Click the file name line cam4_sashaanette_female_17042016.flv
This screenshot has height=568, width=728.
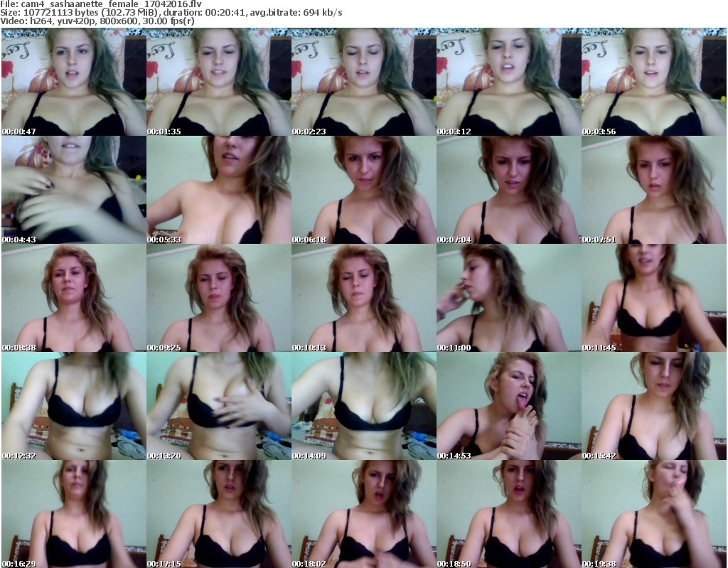(x=101, y=4)
